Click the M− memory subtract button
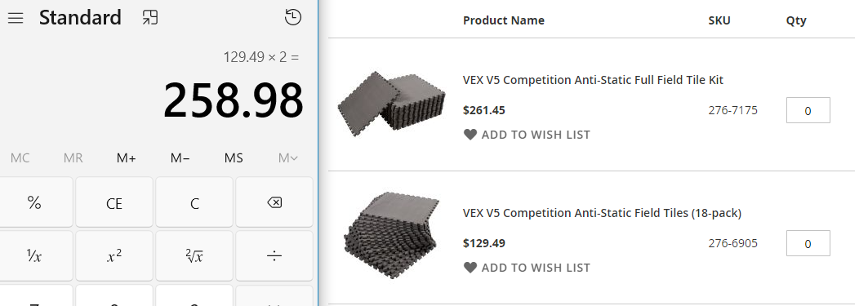The width and height of the screenshot is (868, 306). point(180,158)
